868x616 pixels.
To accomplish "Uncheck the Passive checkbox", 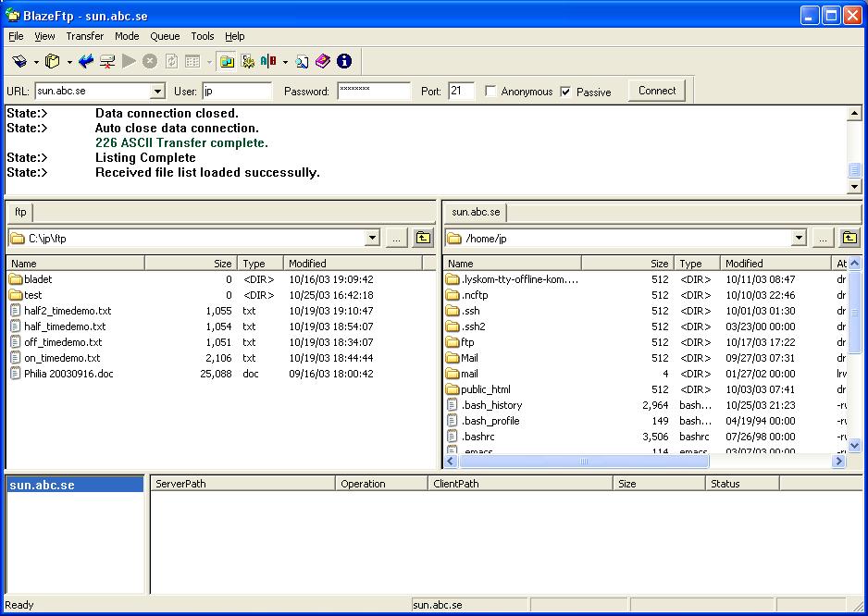I will 565,92.
